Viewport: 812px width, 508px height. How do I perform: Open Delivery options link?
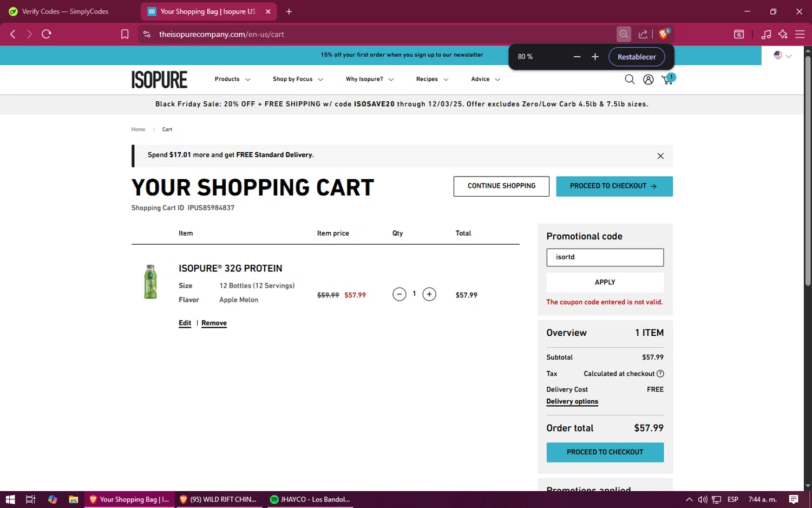click(572, 402)
